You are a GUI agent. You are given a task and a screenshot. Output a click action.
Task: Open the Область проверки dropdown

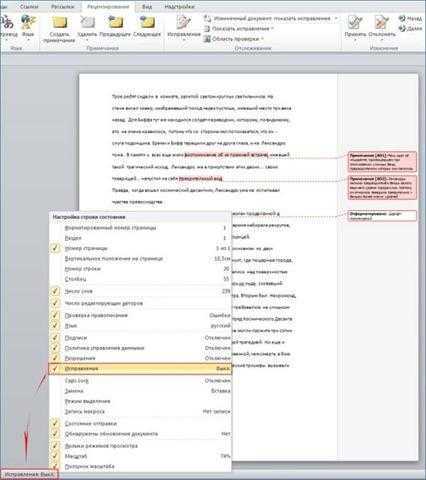pyautogui.click(x=234, y=39)
